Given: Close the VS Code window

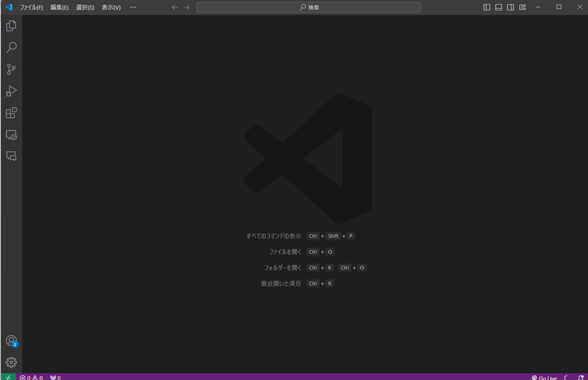Looking at the screenshot, I should tap(579, 7).
